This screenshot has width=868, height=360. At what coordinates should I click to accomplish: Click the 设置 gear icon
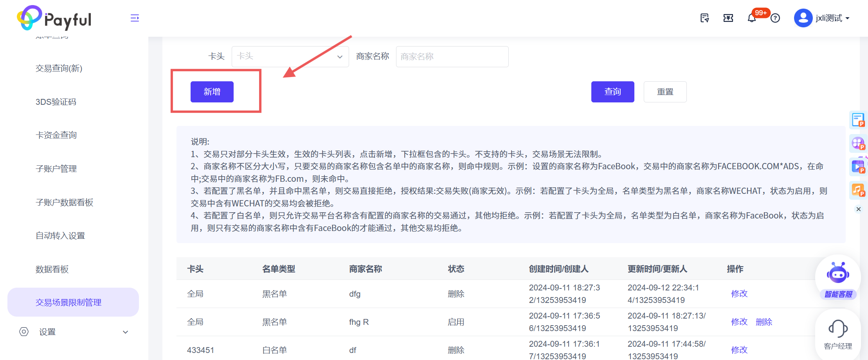coord(24,332)
